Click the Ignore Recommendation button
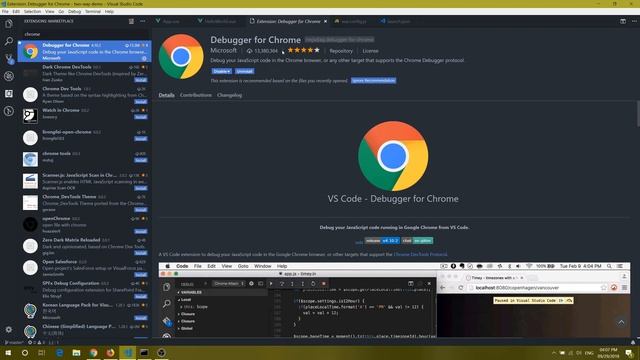640x360 pixels. point(373,80)
